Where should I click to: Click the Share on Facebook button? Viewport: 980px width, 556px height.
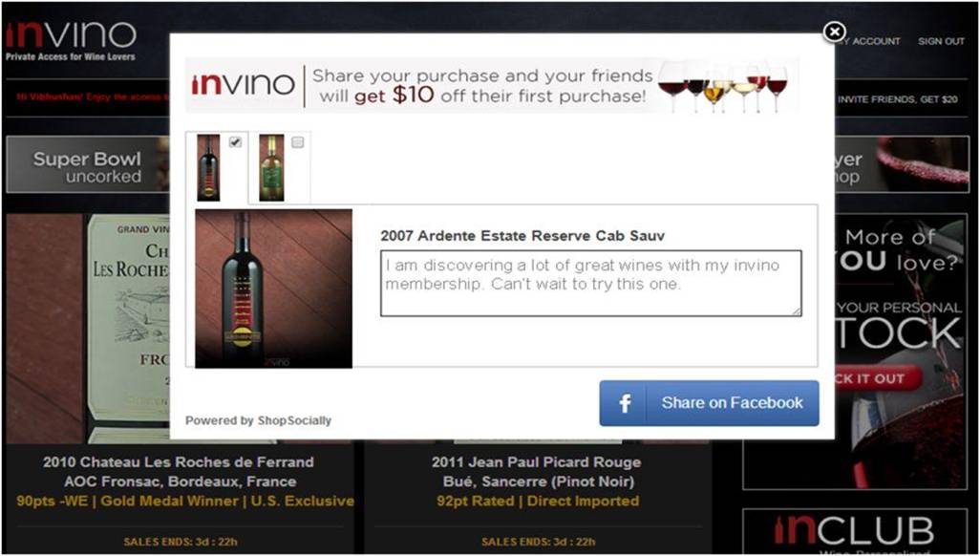709,403
